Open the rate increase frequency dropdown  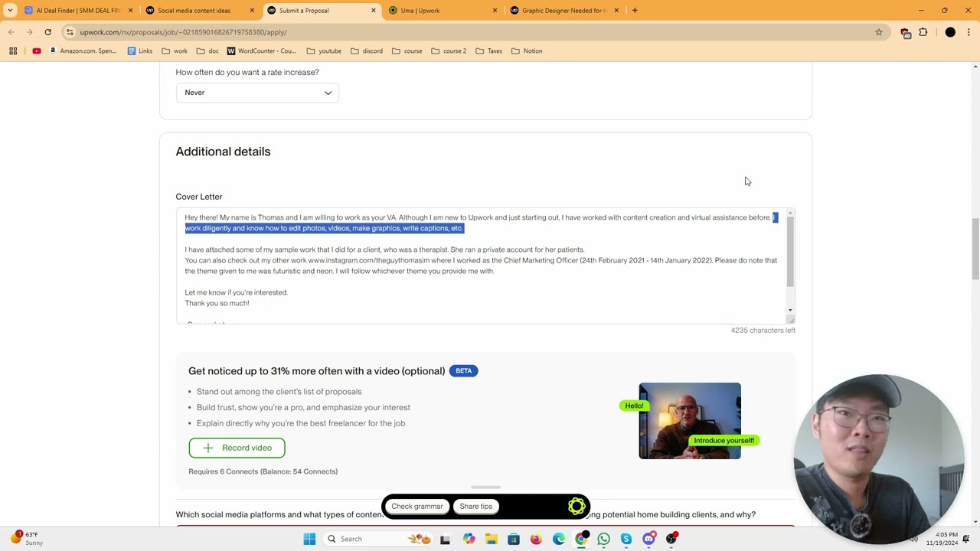tap(257, 93)
